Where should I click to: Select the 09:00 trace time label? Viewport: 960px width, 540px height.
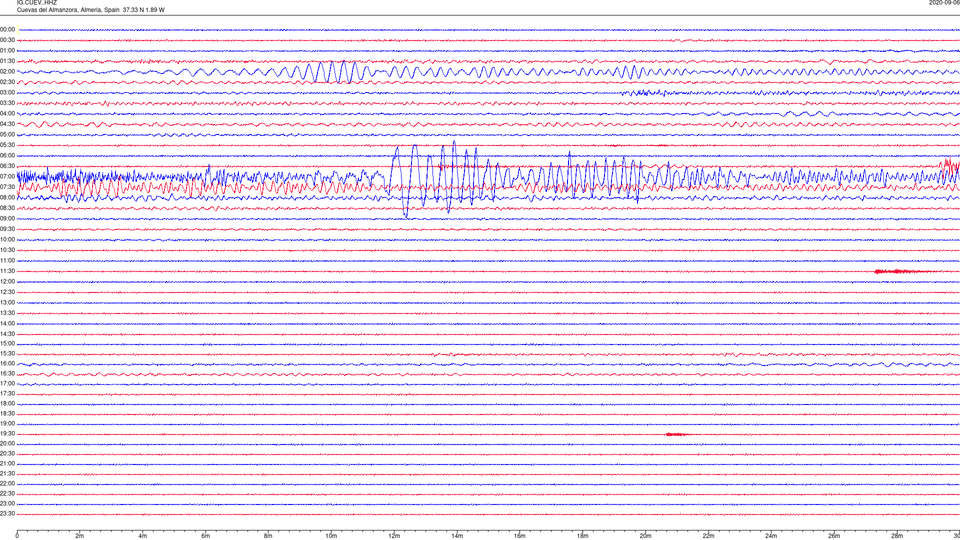(8, 219)
